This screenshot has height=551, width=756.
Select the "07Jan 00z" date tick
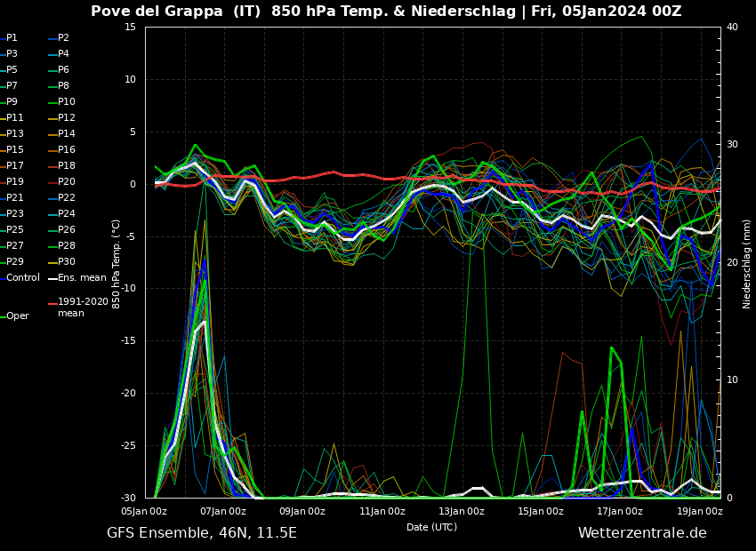(222, 511)
